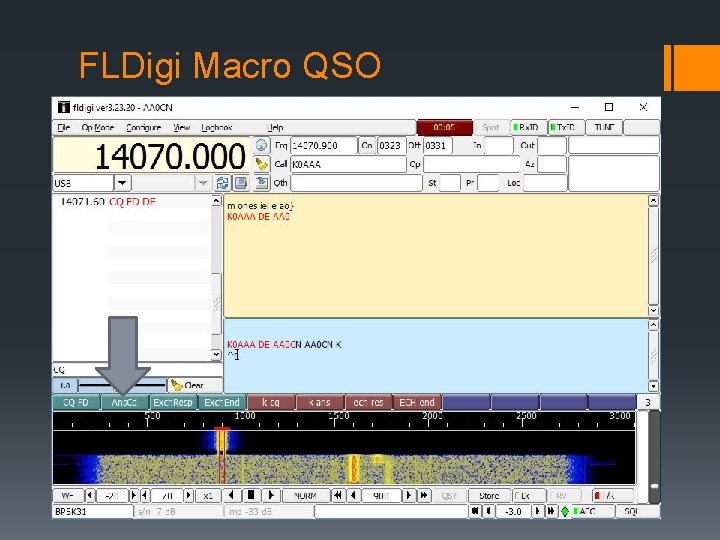Click the squelch fast-increase double arrow
The height and width of the screenshot is (540, 720).
(551, 511)
